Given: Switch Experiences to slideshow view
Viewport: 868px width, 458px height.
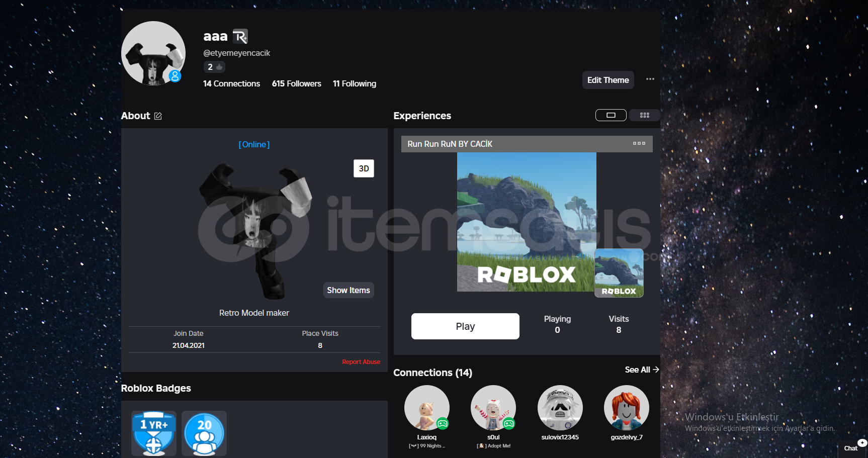Looking at the screenshot, I should point(611,115).
